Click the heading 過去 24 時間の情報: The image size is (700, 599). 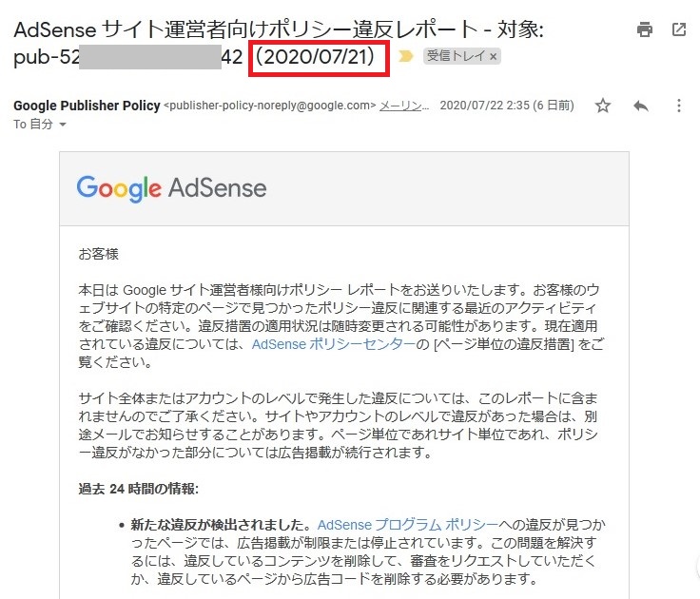(139, 489)
